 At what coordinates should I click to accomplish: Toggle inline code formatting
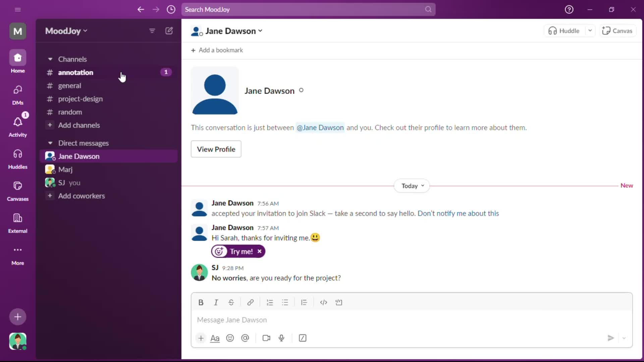(323, 302)
